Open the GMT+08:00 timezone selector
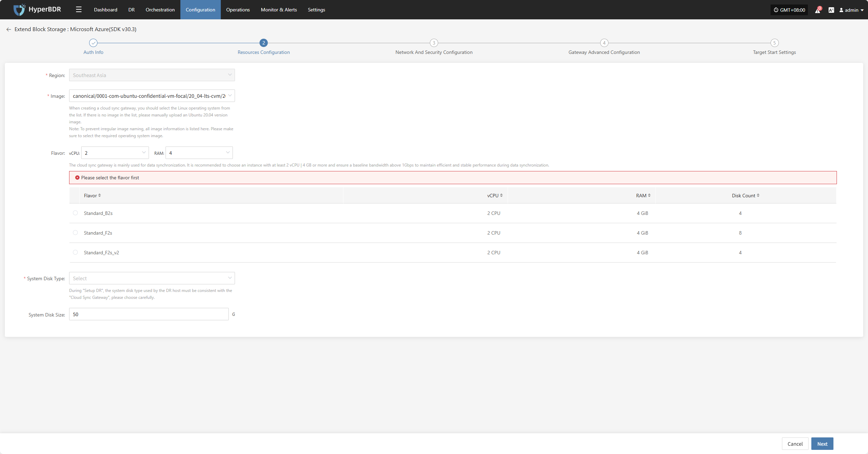868x454 pixels. (x=789, y=10)
